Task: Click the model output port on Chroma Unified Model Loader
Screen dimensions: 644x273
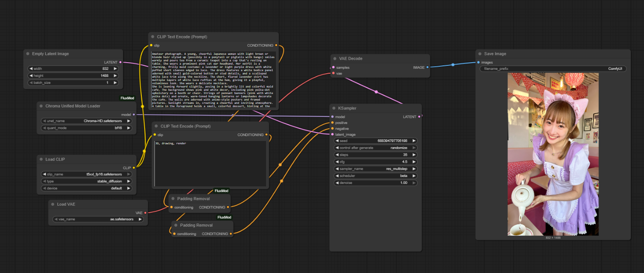Action: coord(134,115)
